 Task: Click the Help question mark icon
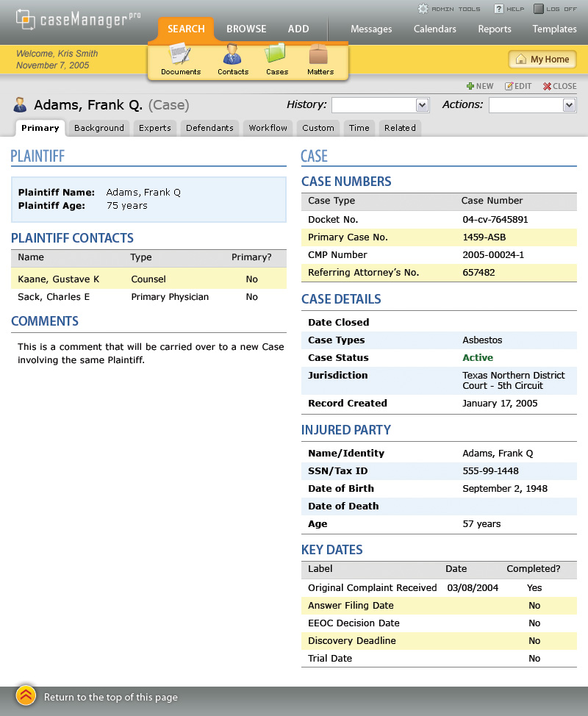pyautogui.click(x=499, y=9)
